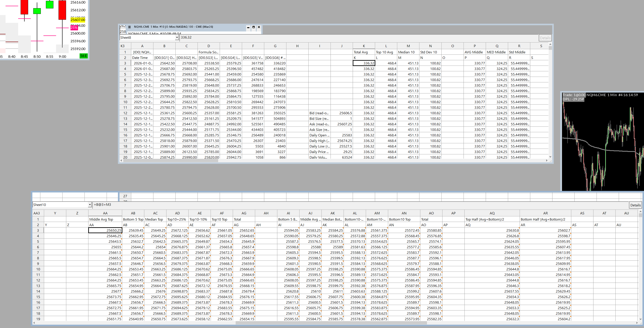
Task: Click the greyed Details button in the Sheet8 spreadsheet
Action: [545, 38]
